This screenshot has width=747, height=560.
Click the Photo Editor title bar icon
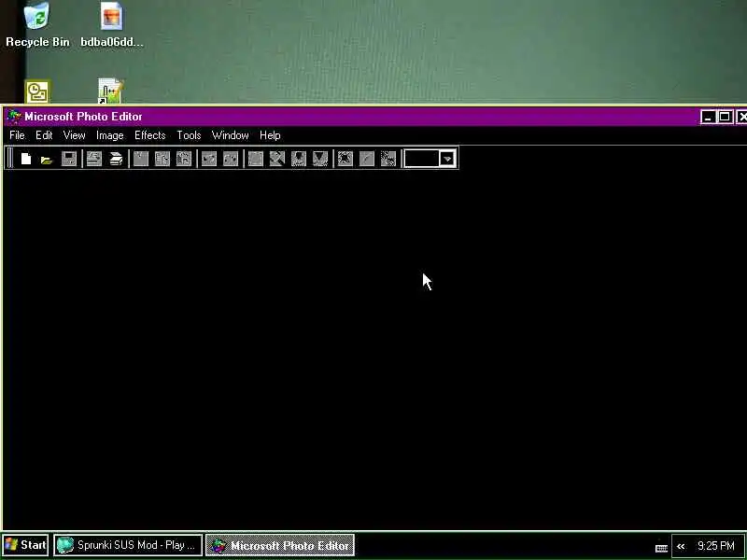click(x=14, y=117)
